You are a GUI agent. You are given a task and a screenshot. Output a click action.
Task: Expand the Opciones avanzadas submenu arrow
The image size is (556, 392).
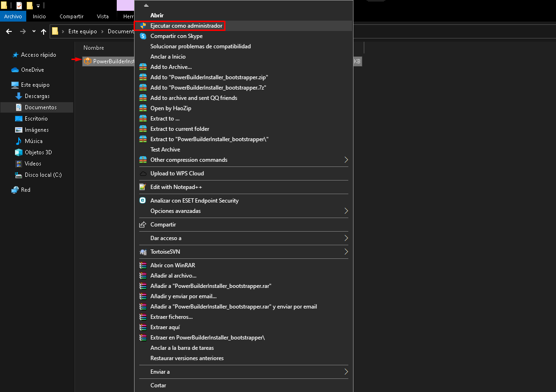pos(346,211)
